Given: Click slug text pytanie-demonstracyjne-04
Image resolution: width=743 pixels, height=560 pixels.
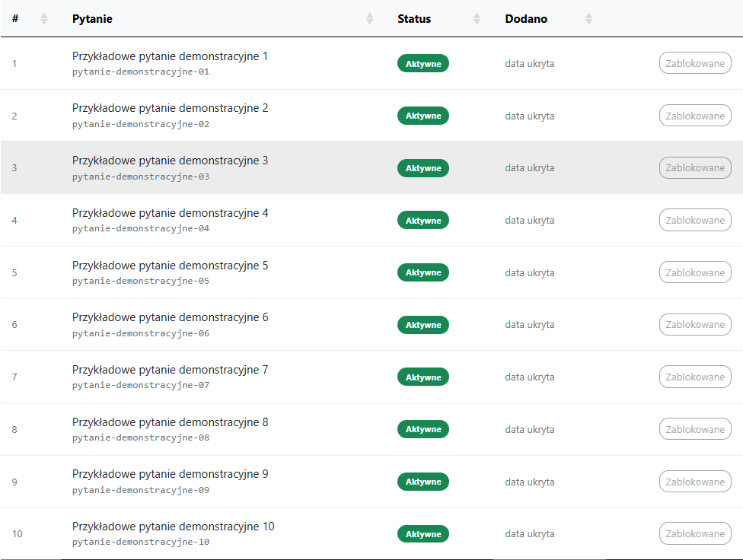Looking at the screenshot, I should [x=141, y=228].
